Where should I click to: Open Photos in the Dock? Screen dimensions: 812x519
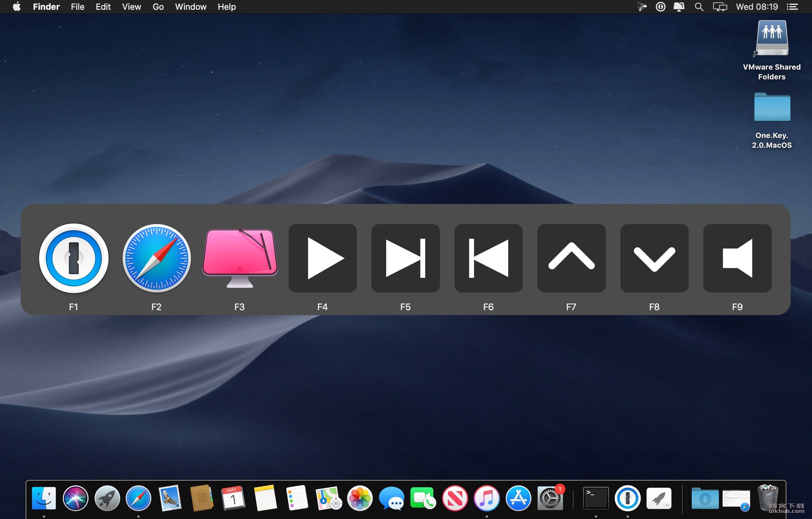(360, 498)
